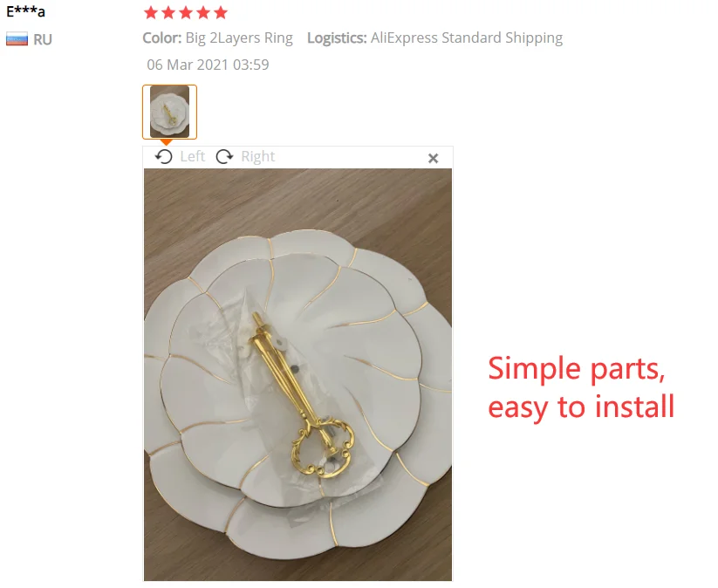Image resolution: width=718 pixels, height=588 pixels.
Task: Click the rotate right arrow icon
Action: [224, 157]
